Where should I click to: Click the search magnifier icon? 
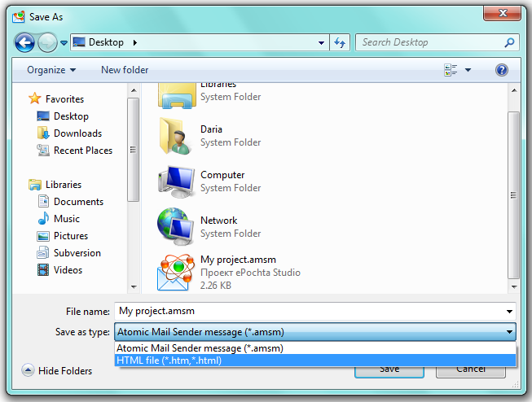(509, 42)
